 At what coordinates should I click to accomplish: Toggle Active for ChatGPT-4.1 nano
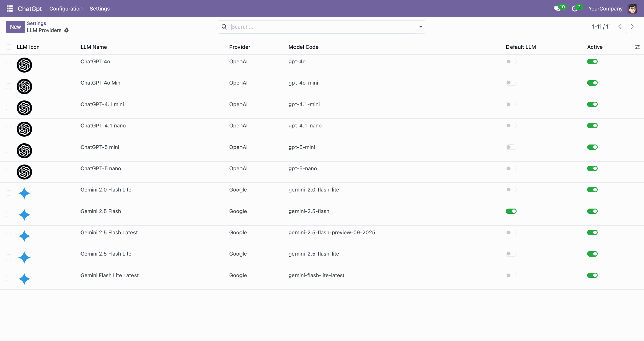point(592,126)
